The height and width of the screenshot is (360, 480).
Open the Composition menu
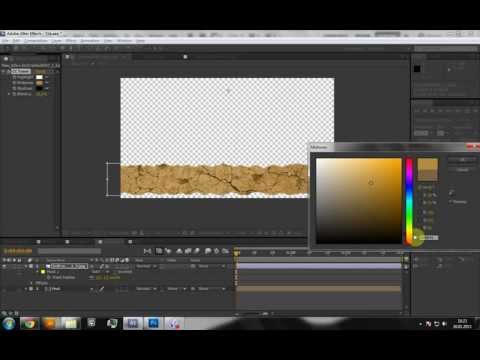36,41
